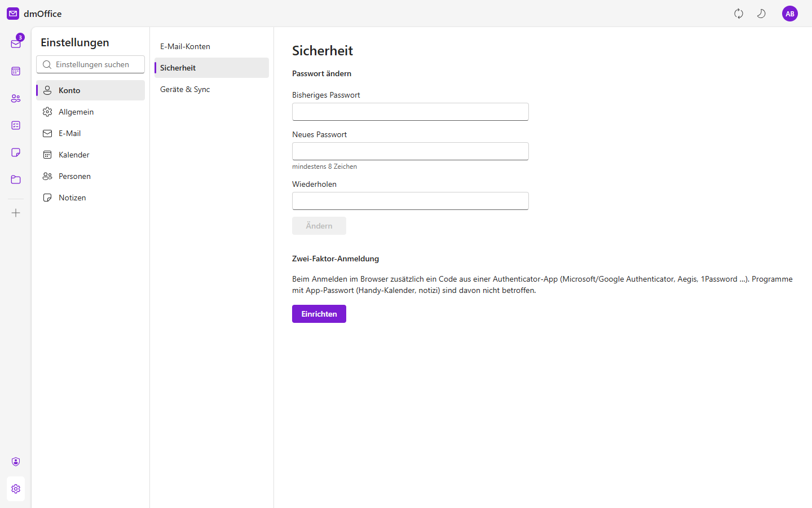This screenshot has width=812, height=508.
Task: Select Allgemein settings category
Action: pos(90,112)
